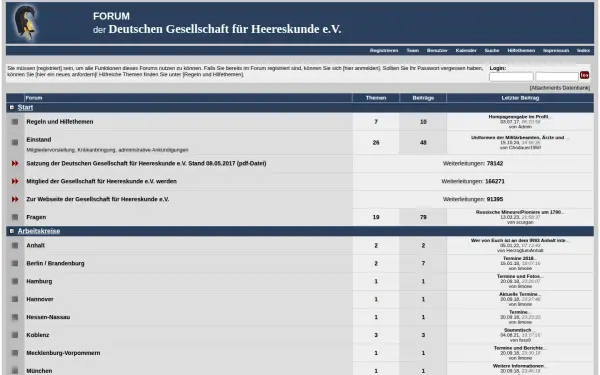Open the Team page in top navigation
Viewport: 600px width, 375px height.
(412, 51)
